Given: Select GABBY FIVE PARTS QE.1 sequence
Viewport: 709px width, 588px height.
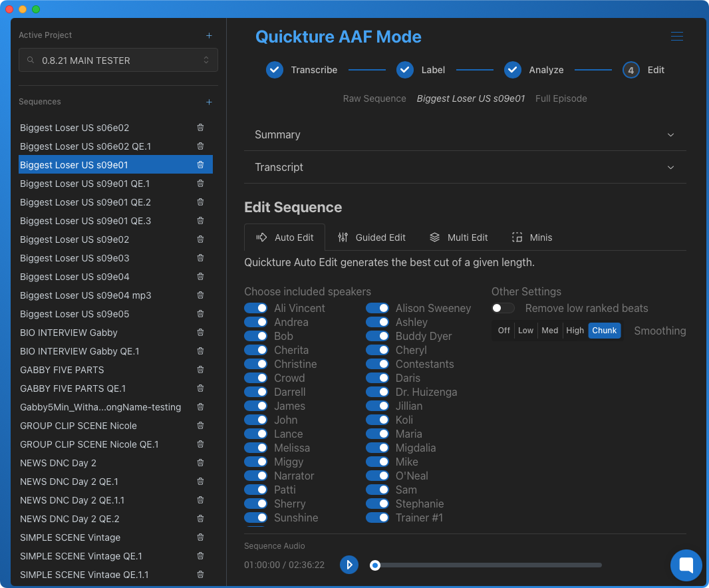Looking at the screenshot, I should coord(115,388).
